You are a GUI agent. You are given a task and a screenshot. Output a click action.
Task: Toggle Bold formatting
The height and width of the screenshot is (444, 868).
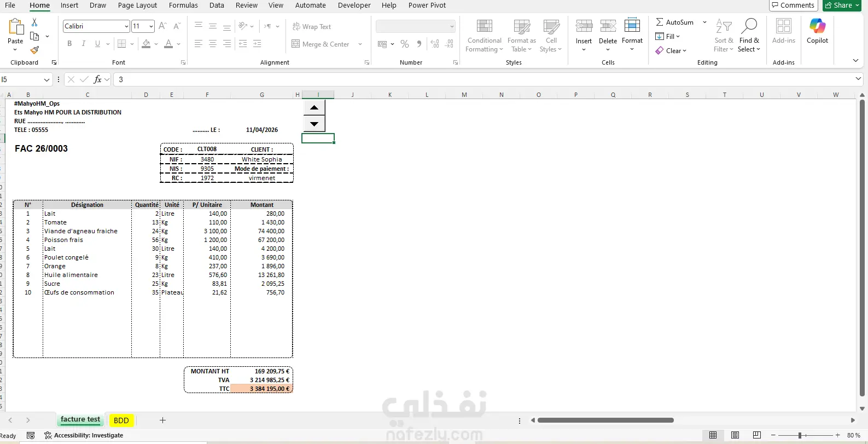click(x=69, y=44)
